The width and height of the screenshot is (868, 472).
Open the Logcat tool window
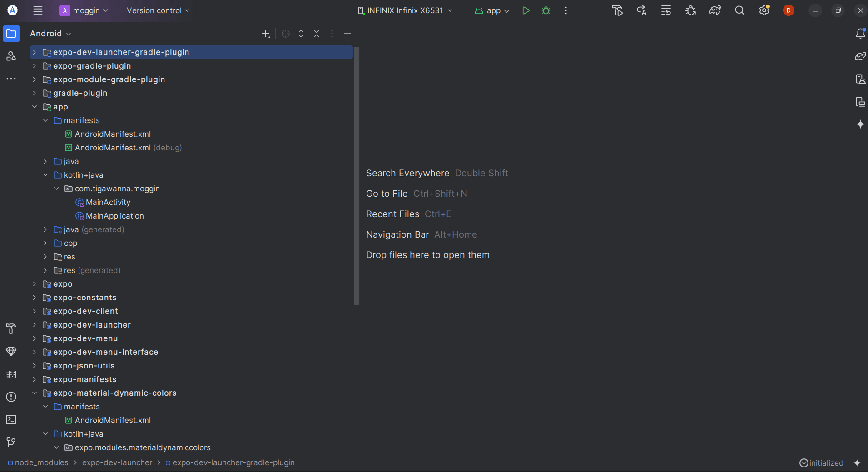coord(11,374)
